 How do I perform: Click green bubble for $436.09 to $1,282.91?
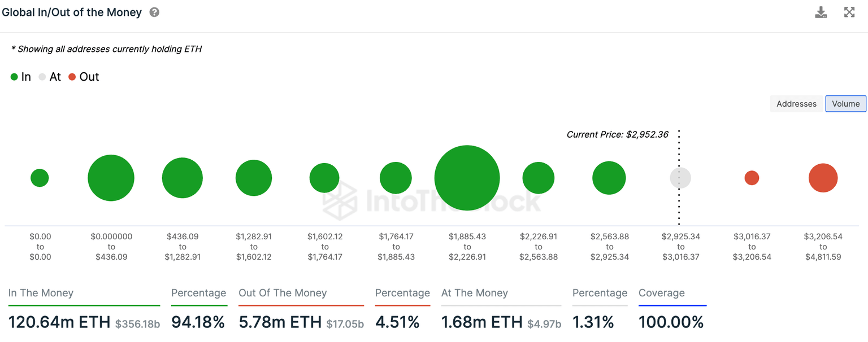tap(182, 178)
